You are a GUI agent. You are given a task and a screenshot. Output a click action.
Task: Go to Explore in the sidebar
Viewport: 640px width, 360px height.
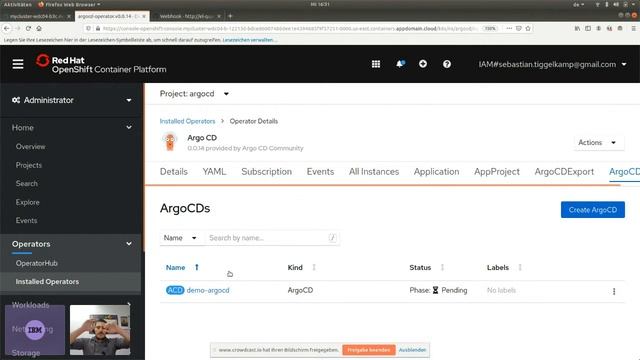click(x=27, y=202)
